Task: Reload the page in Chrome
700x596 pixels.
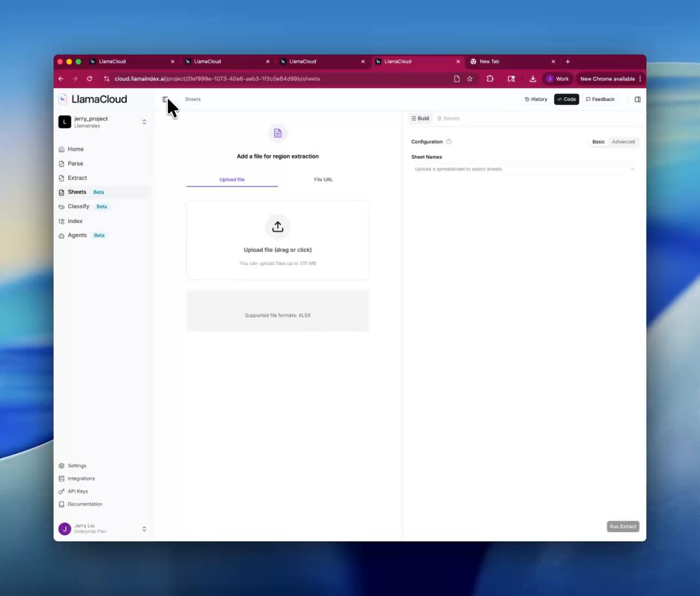Action: click(89, 79)
